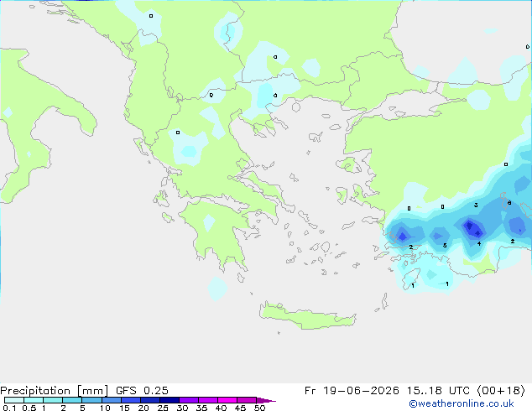The image size is (532, 411).
Task: Click the '40' legend scale label
Action: [x=221, y=408]
